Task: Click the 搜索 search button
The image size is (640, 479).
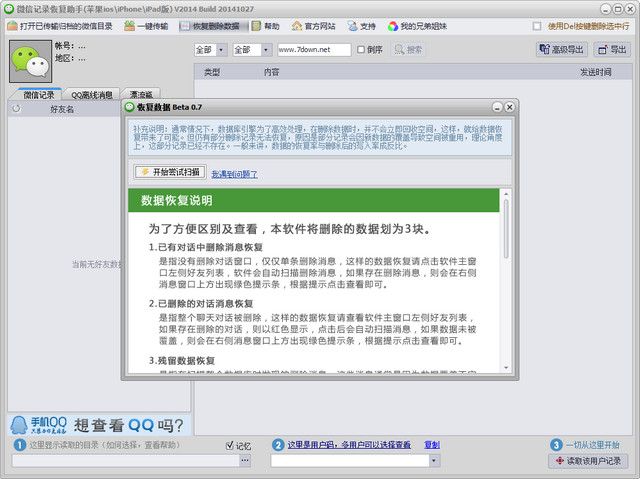Action: pos(409,50)
